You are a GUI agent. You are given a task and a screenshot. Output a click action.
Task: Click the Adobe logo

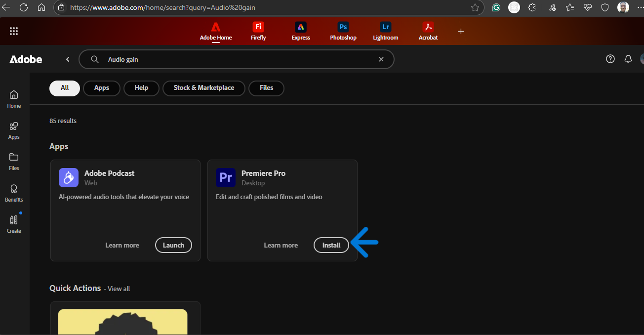tap(26, 59)
